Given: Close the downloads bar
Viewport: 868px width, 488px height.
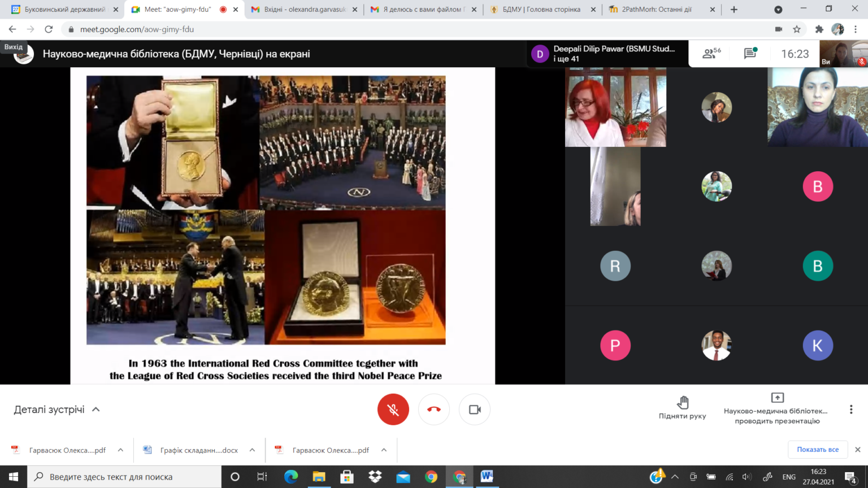Looking at the screenshot, I should pos(858,450).
